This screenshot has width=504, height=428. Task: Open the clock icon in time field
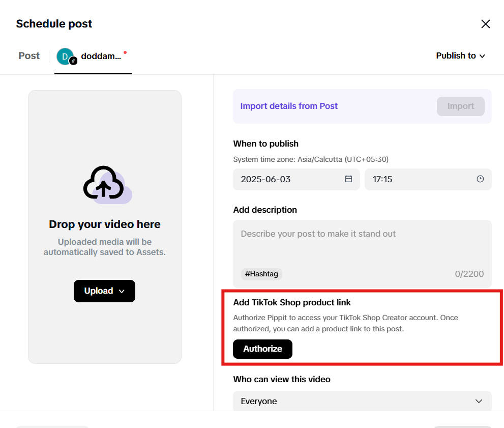[x=479, y=179]
